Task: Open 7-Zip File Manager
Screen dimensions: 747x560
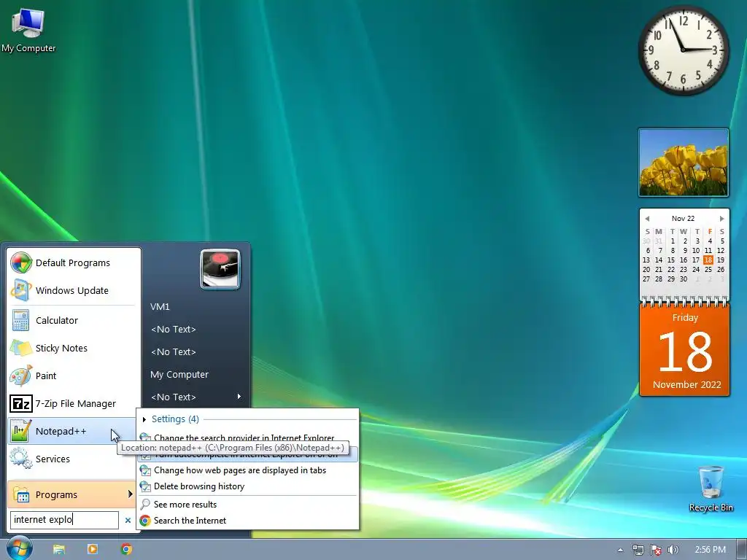Action: pyautogui.click(x=74, y=403)
